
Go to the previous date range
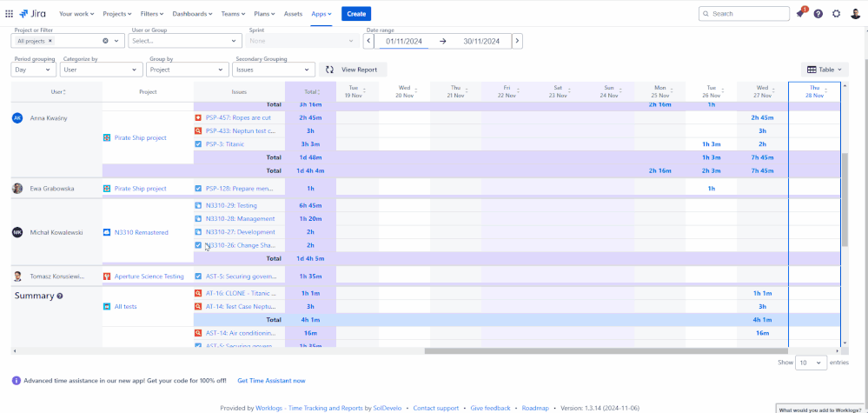pos(368,41)
